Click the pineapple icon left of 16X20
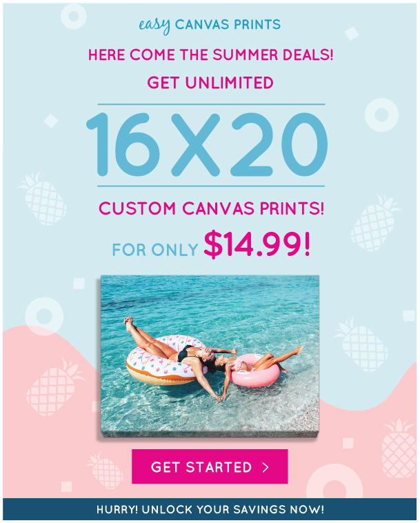 pos(43,199)
